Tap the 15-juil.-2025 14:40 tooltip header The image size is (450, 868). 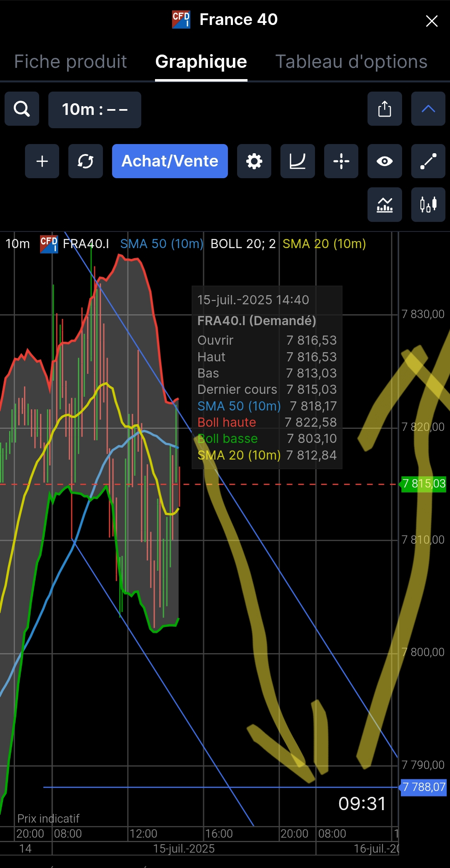click(x=253, y=300)
